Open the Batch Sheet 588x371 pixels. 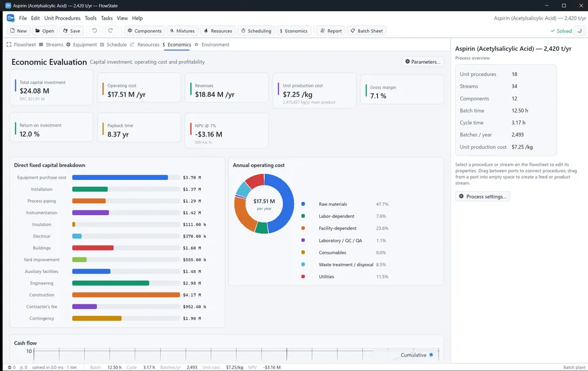point(367,31)
